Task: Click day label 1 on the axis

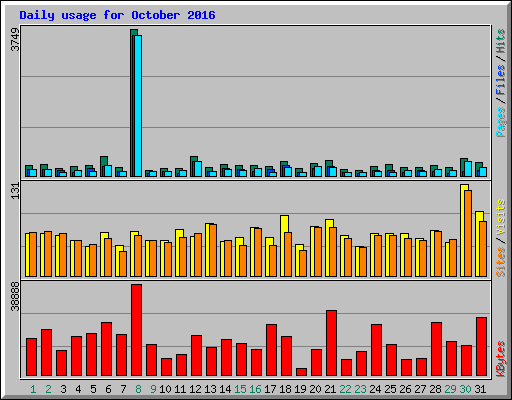Action: [x=33, y=389]
